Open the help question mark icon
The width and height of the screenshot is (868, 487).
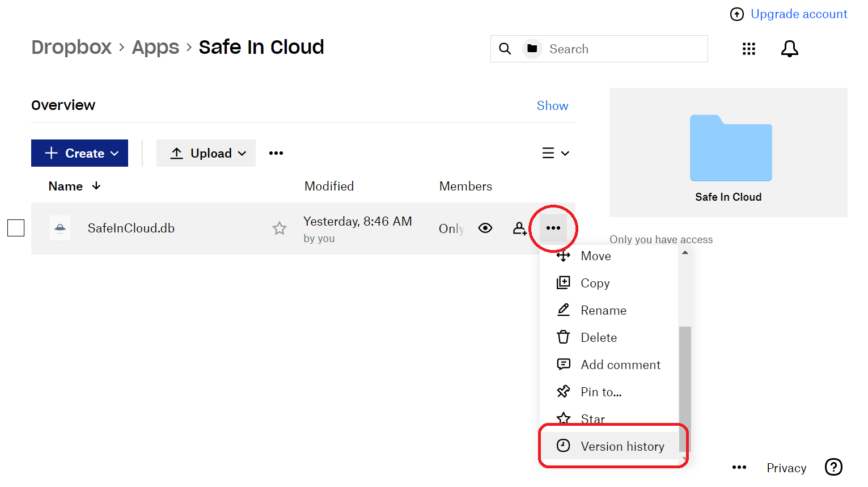tap(833, 467)
